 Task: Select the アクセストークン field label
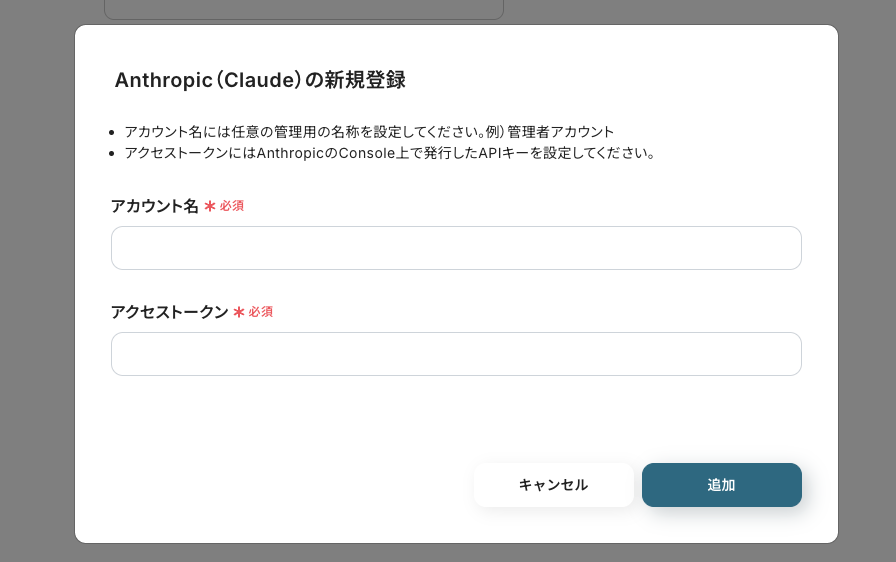(x=169, y=312)
